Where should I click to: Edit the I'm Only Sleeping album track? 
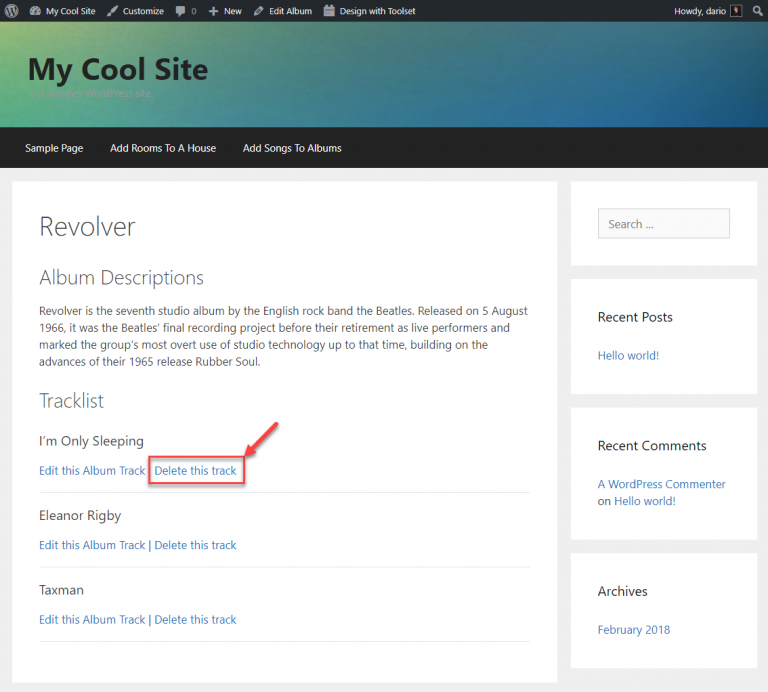pyautogui.click(x=92, y=471)
